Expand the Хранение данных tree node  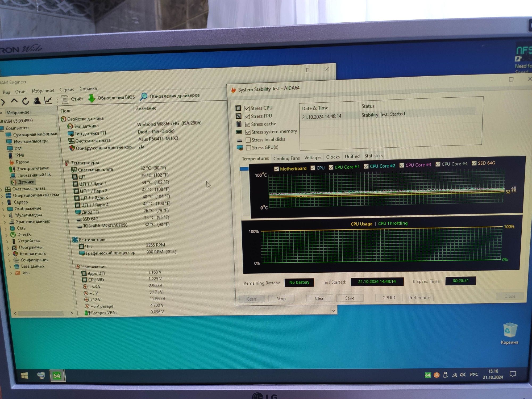5,222
